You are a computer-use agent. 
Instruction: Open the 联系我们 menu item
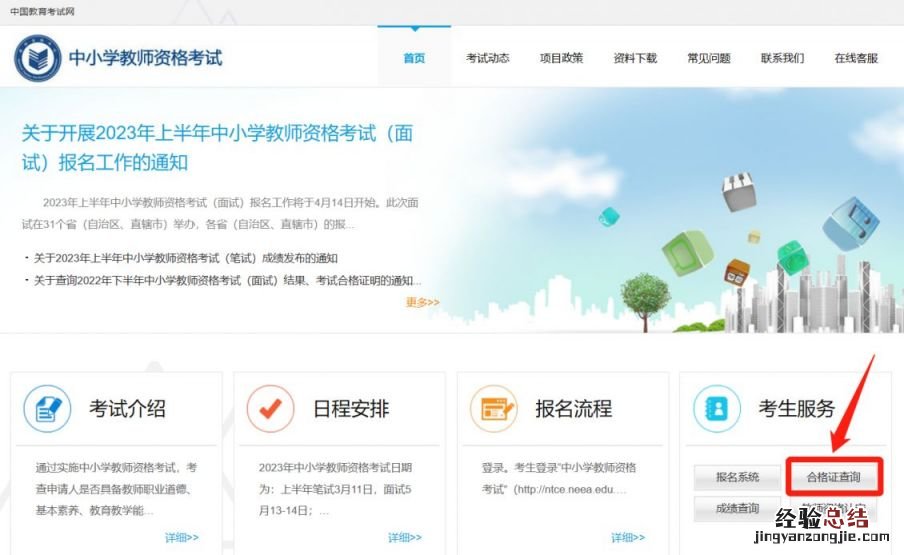click(x=782, y=58)
